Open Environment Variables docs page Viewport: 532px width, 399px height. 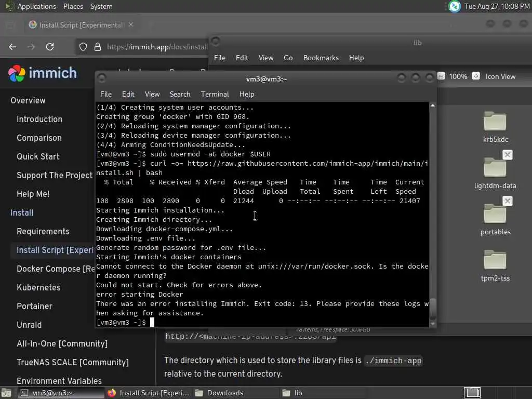point(59,381)
